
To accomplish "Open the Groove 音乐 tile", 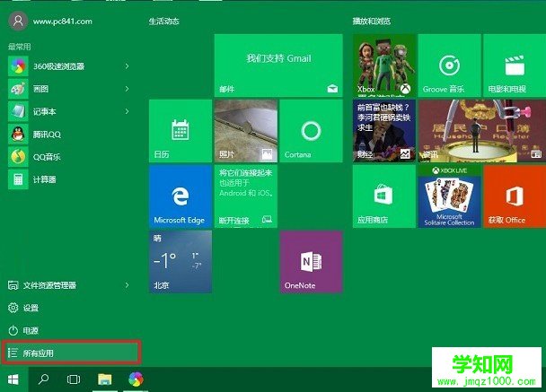I will (x=450, y=65).
